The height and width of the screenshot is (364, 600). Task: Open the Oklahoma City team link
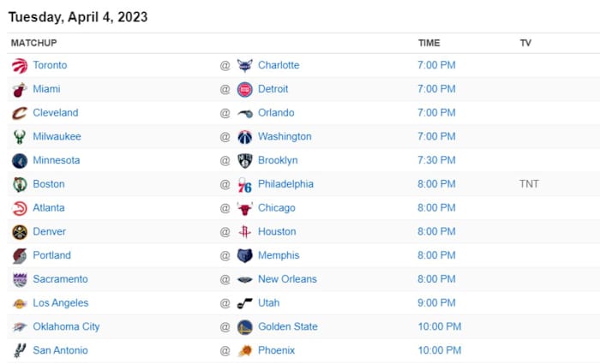(66, 326)
